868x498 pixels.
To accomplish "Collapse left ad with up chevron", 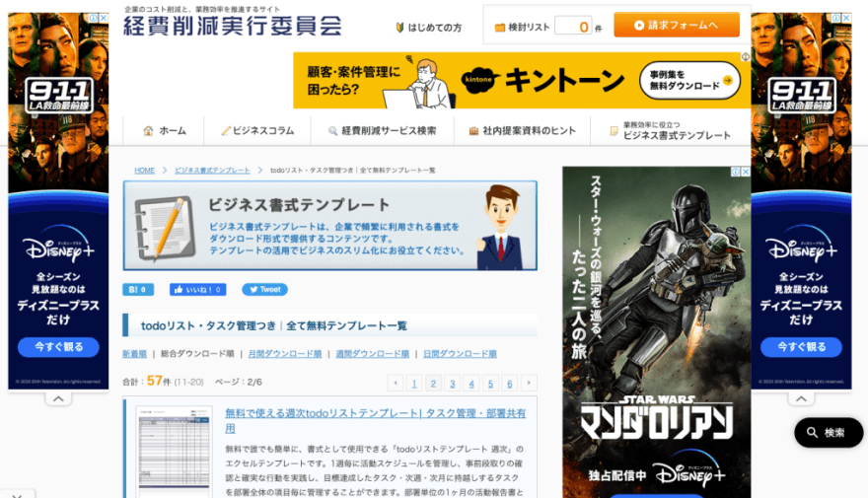I will tap(58, 397).
